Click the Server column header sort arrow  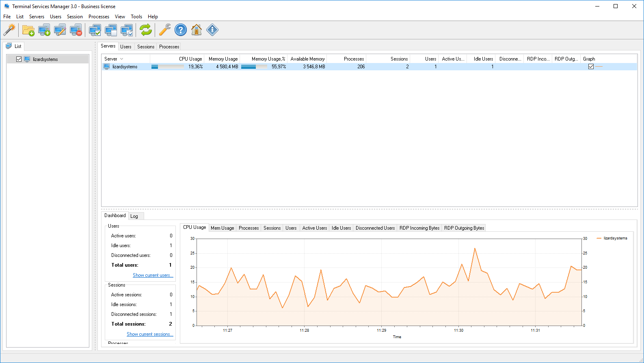[x=121, y=59]
